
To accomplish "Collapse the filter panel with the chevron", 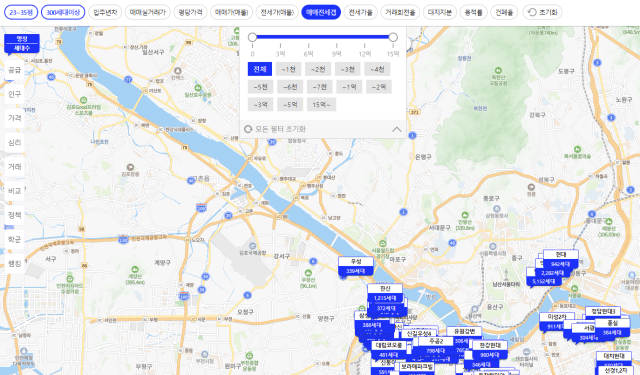I will click(x=396, y=129).
